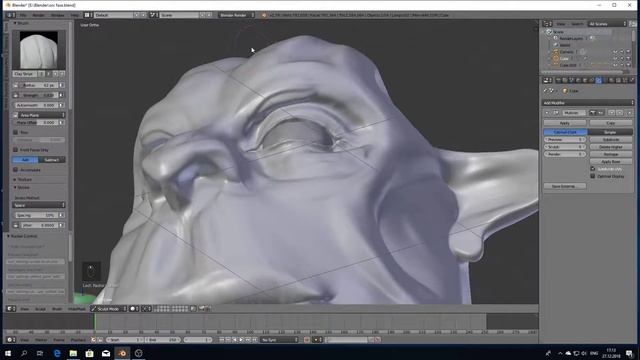Toggle strength pressure sensitivity icon

point(62,95)
